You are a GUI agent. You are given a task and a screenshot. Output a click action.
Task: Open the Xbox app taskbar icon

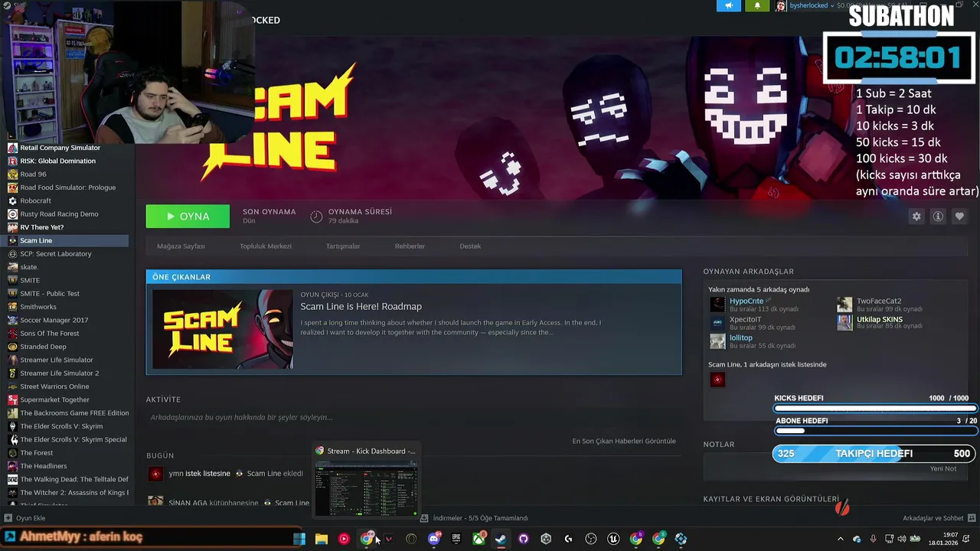coord(479,539)
